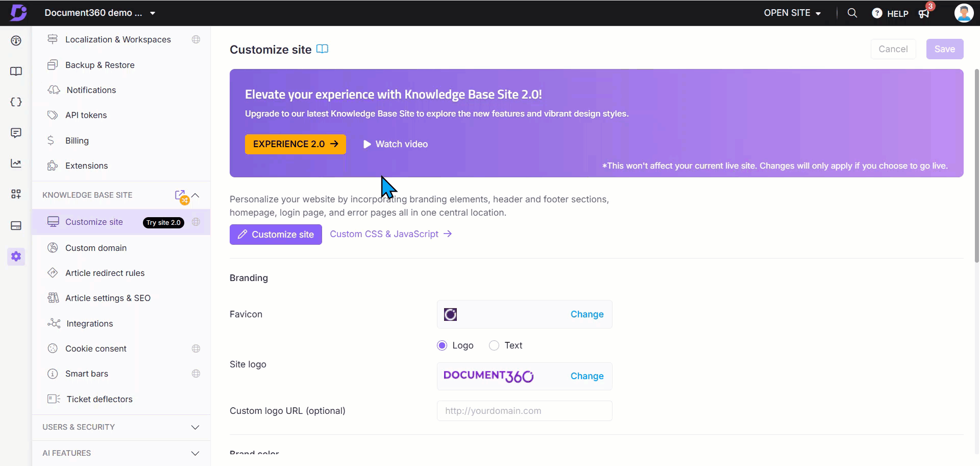Click the HELP question mark icon

point(877,13)
